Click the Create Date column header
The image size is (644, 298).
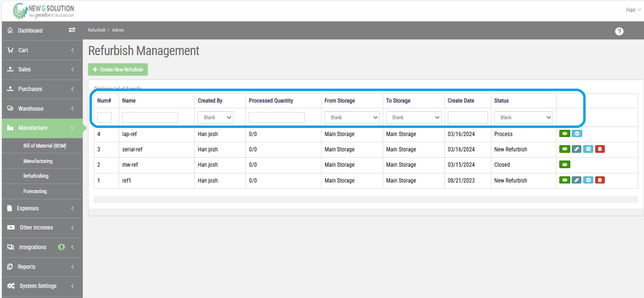click(461, 101)
